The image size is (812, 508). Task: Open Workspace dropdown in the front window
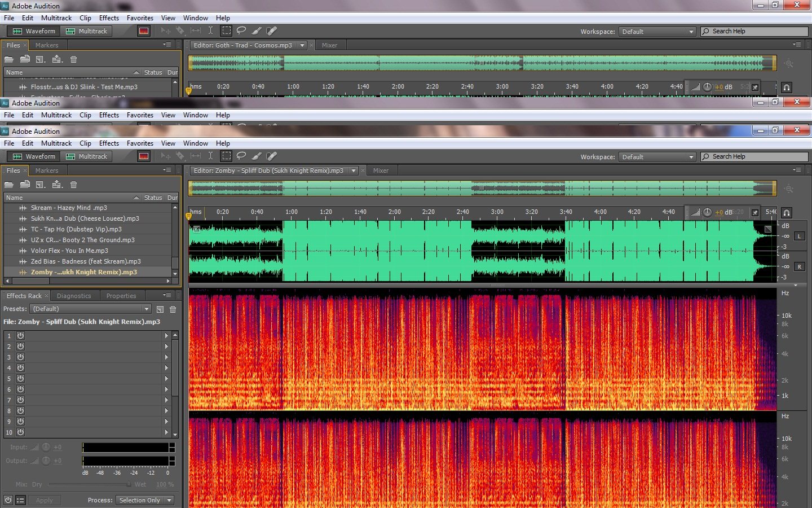pos(657,157)
